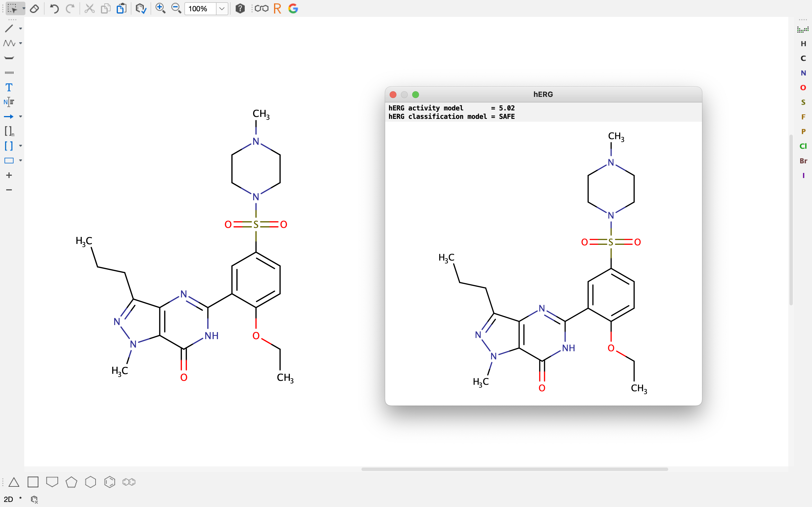Expand the arrow tool options
This screenshot has height=507, width=812.
(21, 117)
